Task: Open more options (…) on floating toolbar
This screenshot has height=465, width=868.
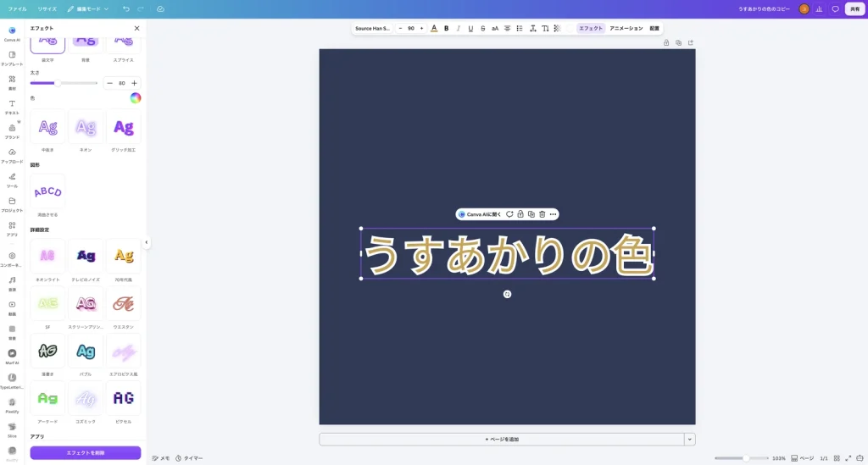Action: click(553, 214)
